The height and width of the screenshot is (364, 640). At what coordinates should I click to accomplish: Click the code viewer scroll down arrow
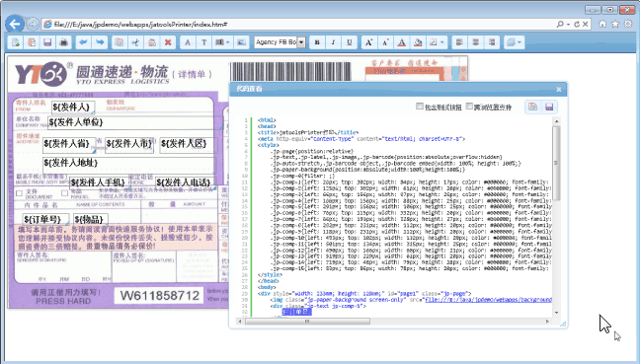556,313
